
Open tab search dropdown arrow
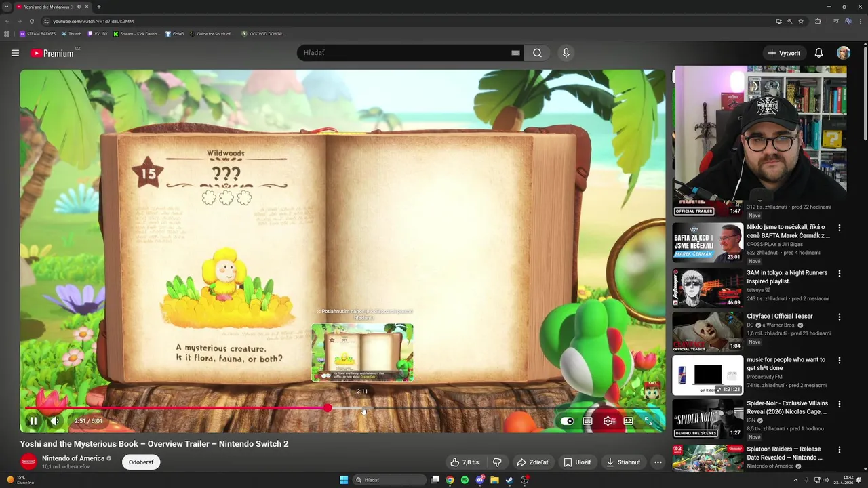click(7, 7)
